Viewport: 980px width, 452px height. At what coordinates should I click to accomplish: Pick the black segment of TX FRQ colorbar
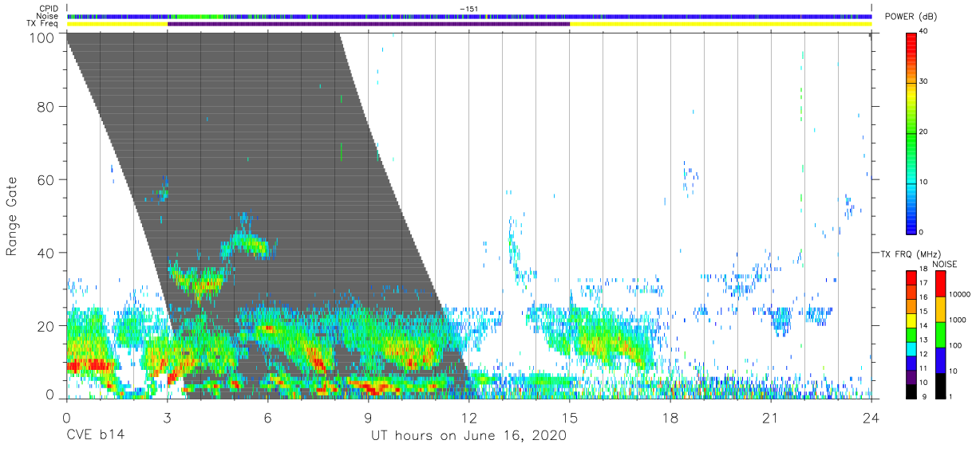(x=911, y=390)
